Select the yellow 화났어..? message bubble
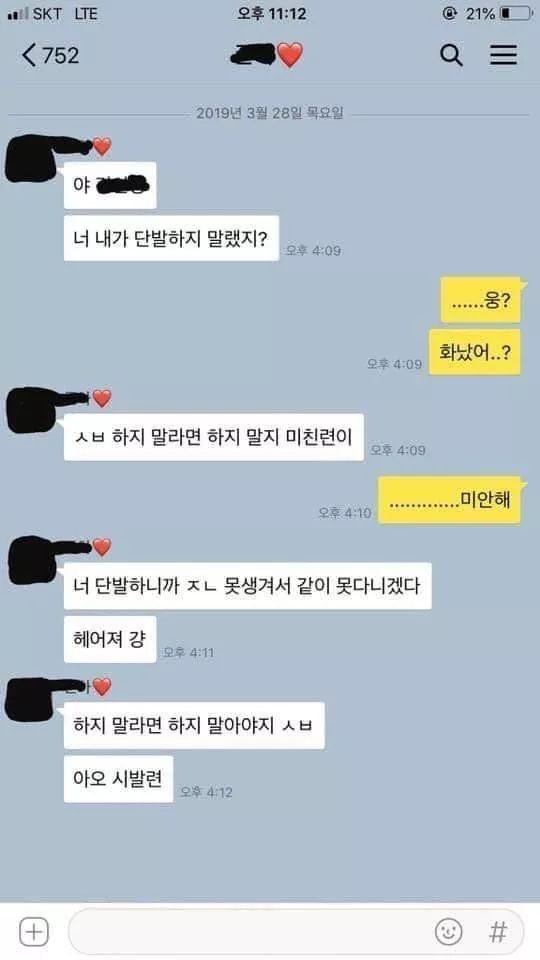 click(475, 352)
